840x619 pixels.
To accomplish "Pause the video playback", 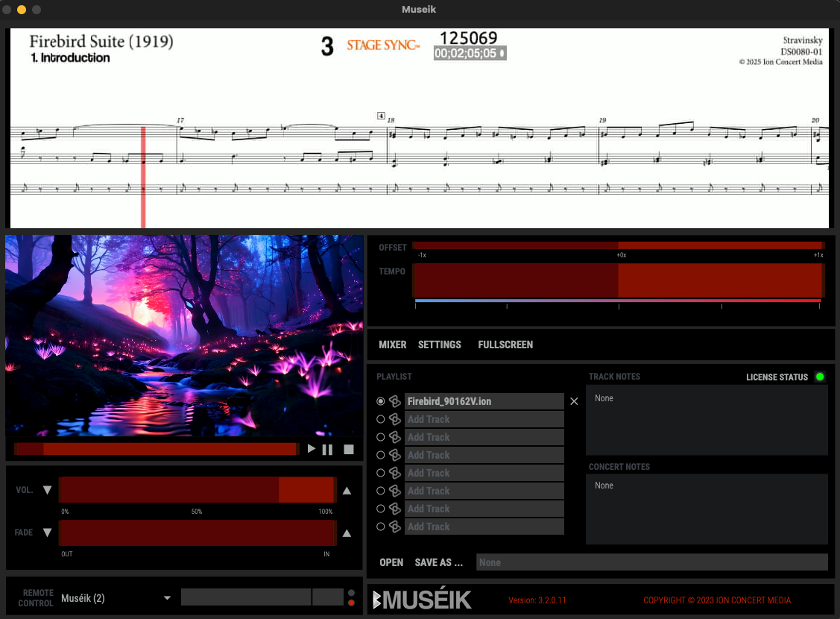I will click(x=327, y=449).
